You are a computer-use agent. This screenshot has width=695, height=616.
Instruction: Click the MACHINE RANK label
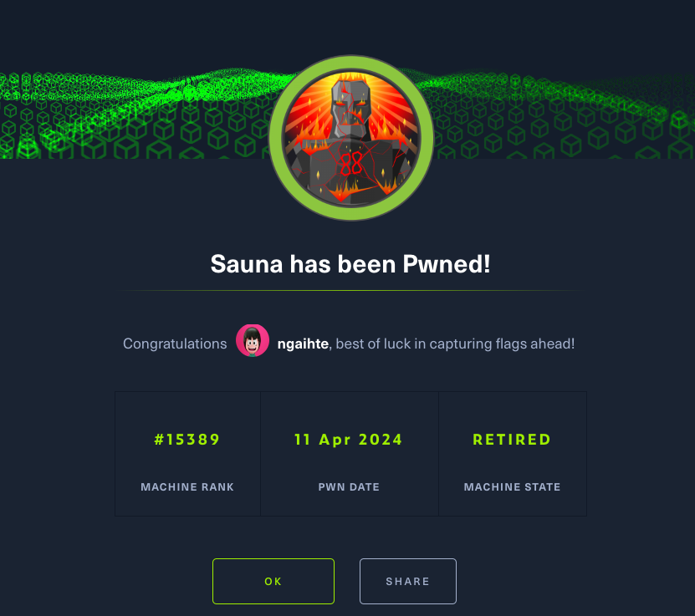click(x=187, y=486)
